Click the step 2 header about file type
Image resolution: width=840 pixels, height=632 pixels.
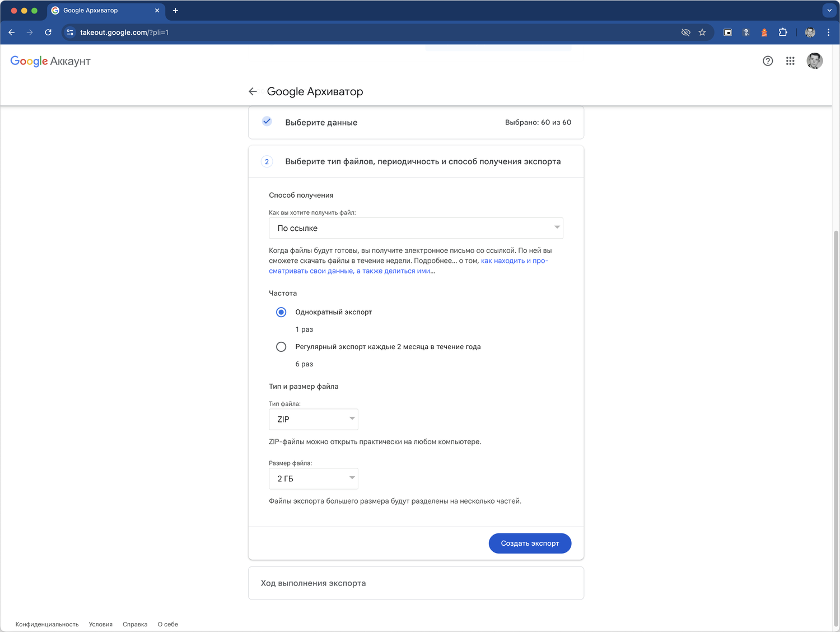pyautogui.click(x=416, y=162)
